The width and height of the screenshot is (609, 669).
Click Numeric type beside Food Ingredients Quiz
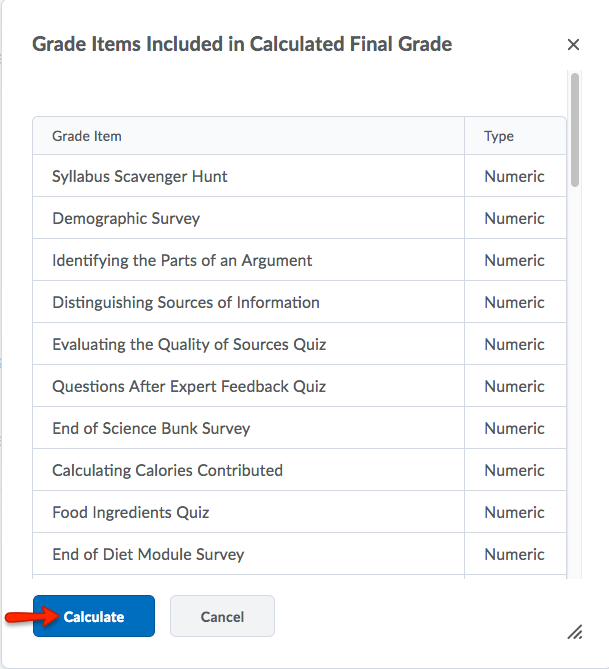point(514,513)
